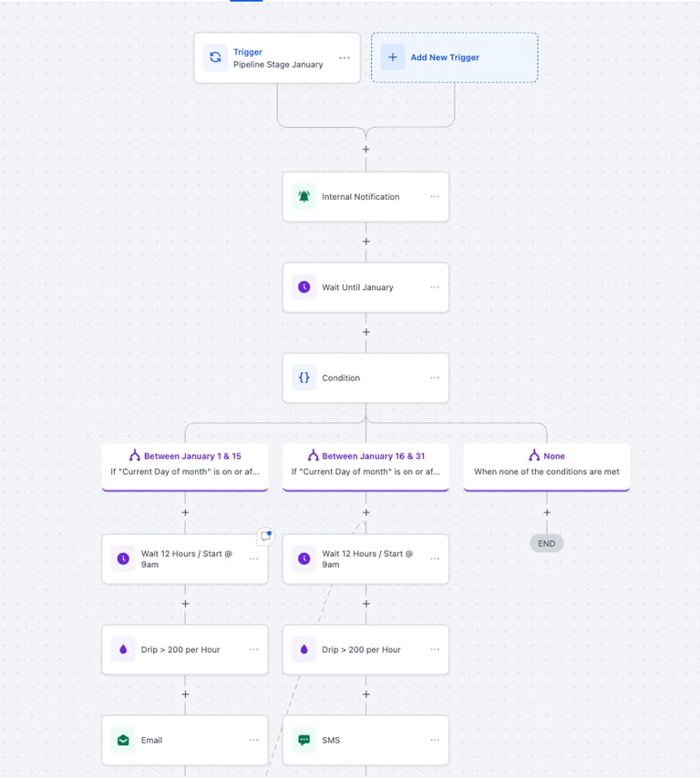Open the options menu on the Trigger node
The height and width of the screenshot is (778, 700).
(x=344, y=57)
